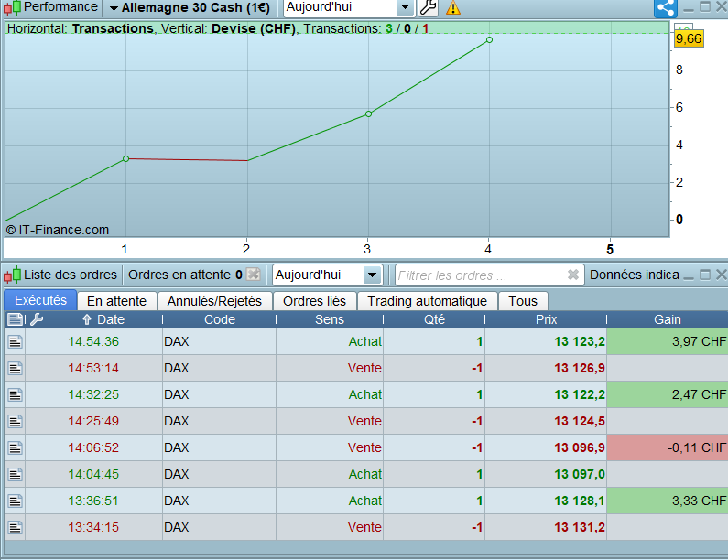
Task: Click the blue share icon
Action: (665, 7)
